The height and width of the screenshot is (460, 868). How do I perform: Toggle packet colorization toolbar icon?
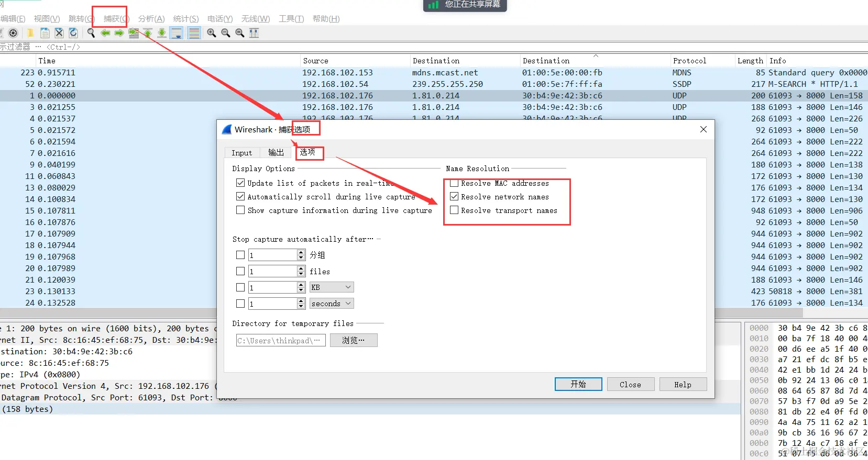(194, 33)
